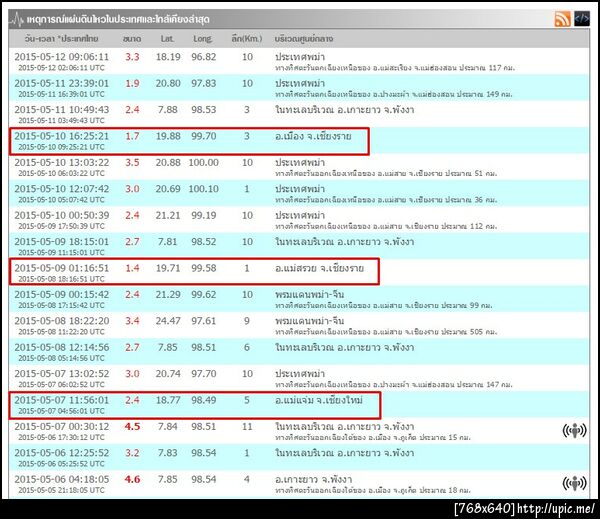Open the 2015-05-07 13:02:52 event
Image resolution: width=600 pixels, height=519 pixels.
click(298, 378)
